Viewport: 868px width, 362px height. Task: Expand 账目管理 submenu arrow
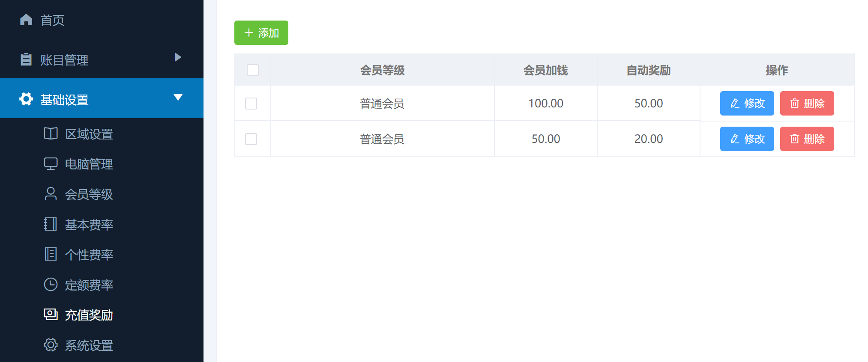click(178, 57)
